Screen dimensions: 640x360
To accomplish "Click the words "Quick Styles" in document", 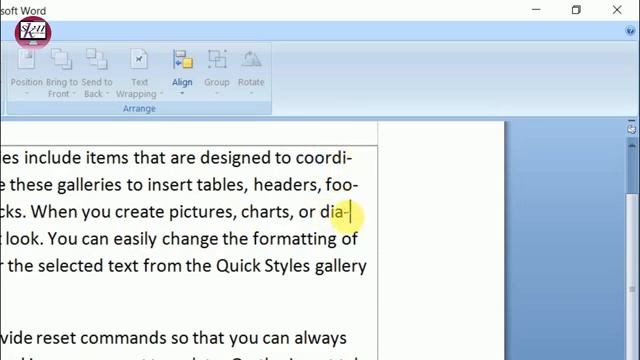I will pos(263,266).
